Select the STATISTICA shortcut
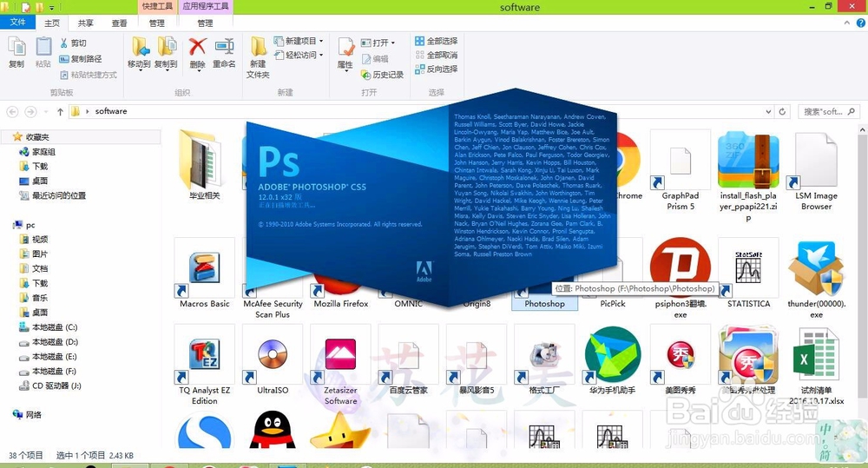The image size is (868, 468). pos(748,273)
